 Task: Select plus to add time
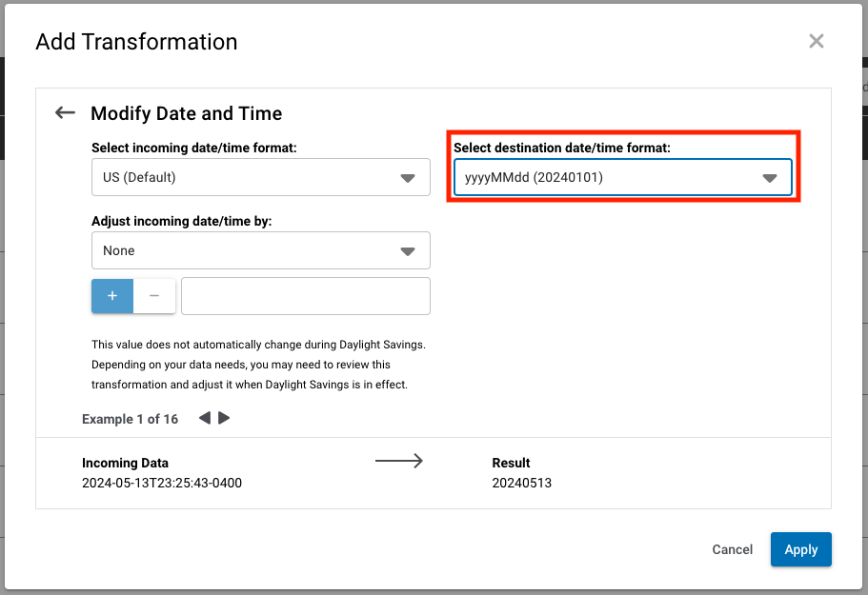coord(112,296)
